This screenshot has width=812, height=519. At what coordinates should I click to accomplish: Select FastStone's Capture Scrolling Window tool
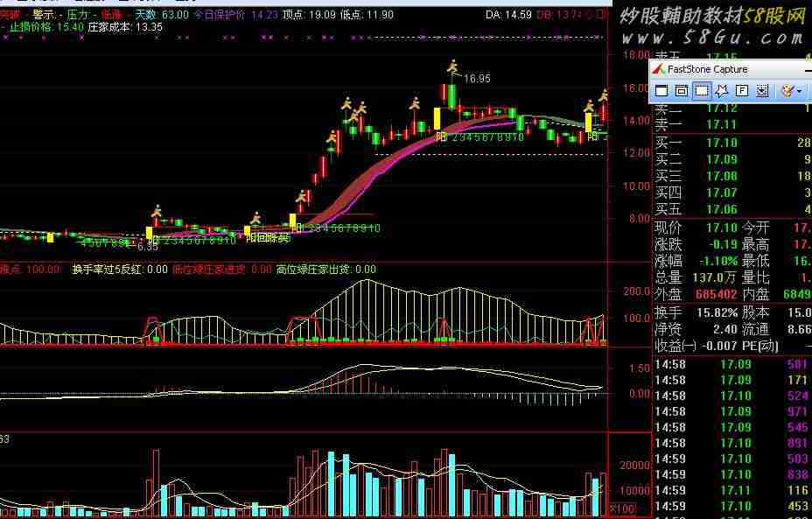point(762,91)
